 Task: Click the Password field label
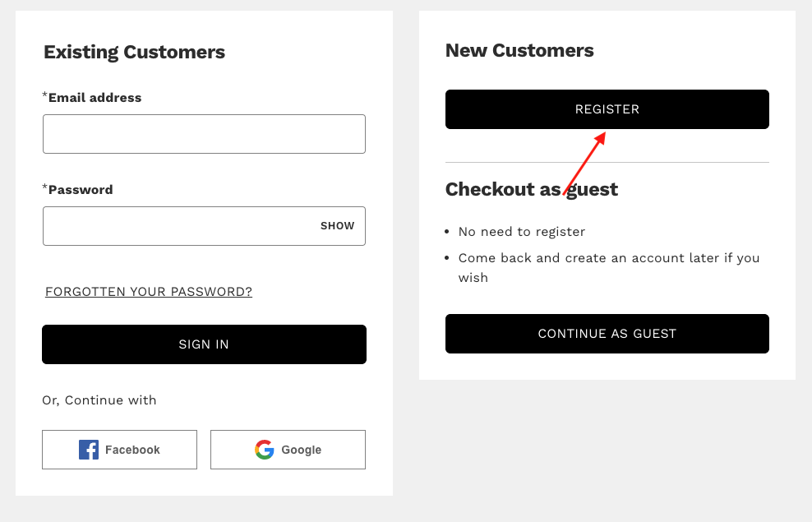pos(81,190)
